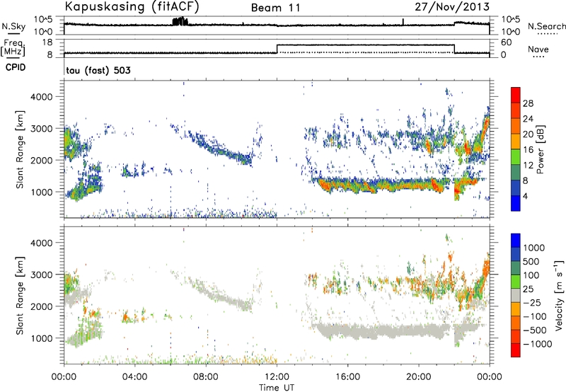Viewport: 566px width, 392px height.
Task: Click the date '27/Nov/2013'
Action: (x=452, y=6)
